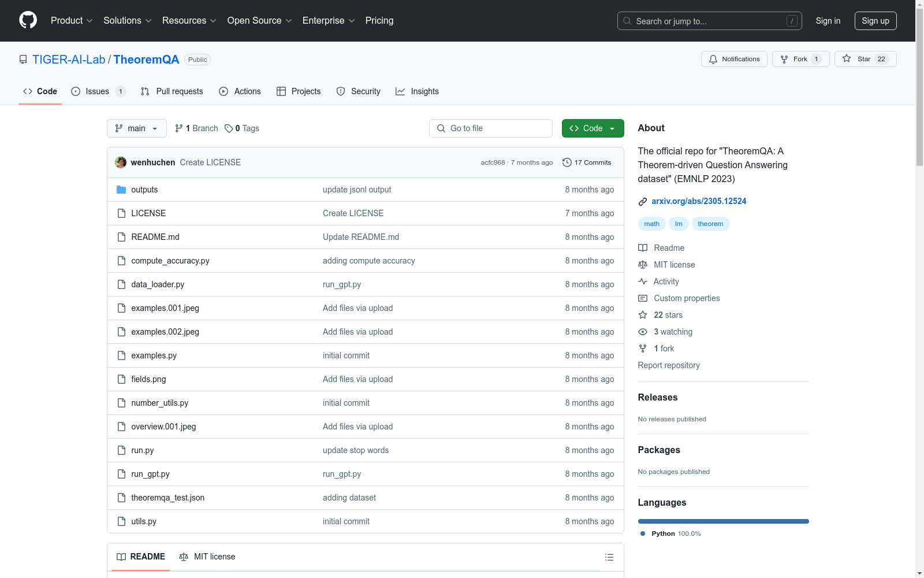The image size is (924, 578).
Task: Open the examples.001.jpeg file
Action: 165,308
